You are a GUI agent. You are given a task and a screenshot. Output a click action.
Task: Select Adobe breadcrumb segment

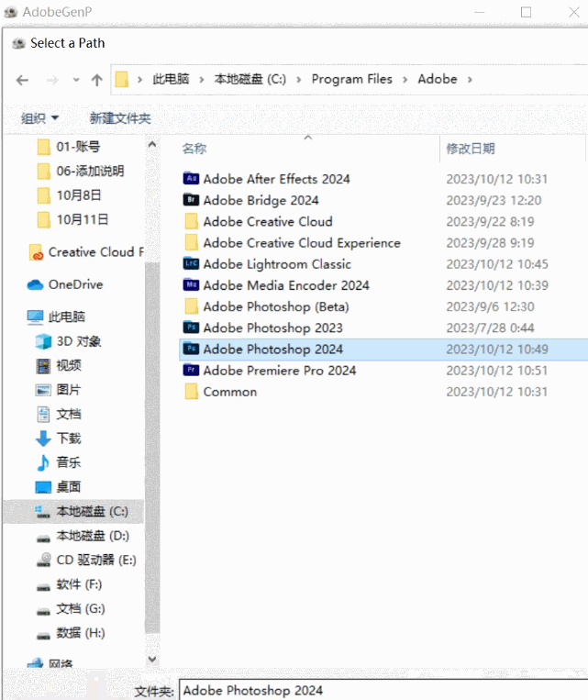(x=438, y=80)
